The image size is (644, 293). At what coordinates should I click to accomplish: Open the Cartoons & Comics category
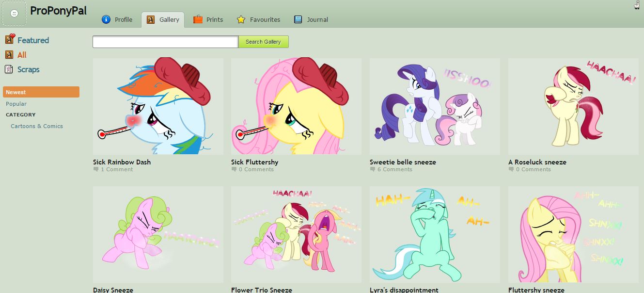37,126
